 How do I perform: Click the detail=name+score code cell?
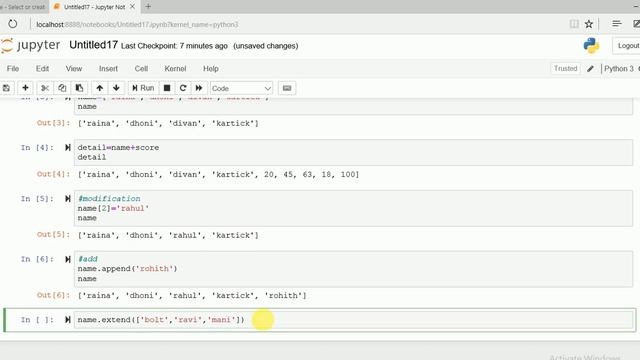(353, 152)
